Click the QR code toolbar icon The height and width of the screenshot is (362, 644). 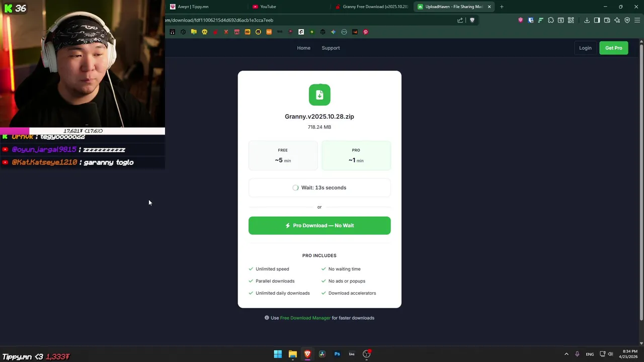[x=571, y=20]
